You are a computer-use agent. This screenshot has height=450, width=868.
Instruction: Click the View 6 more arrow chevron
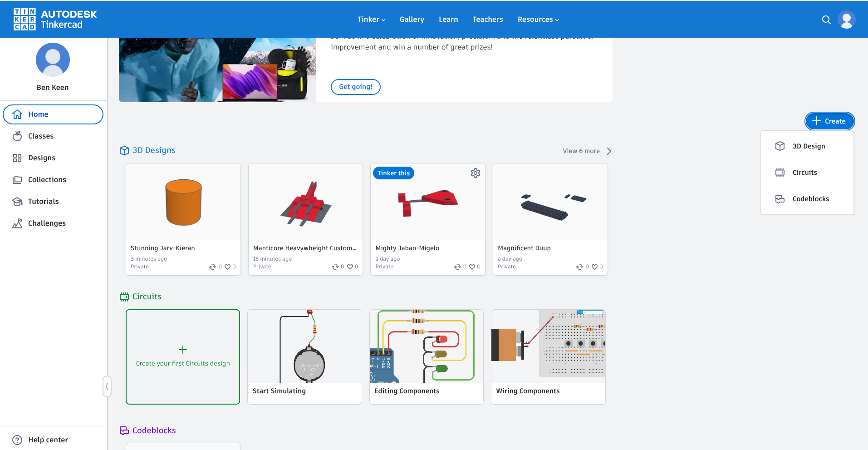pos(609,151)
